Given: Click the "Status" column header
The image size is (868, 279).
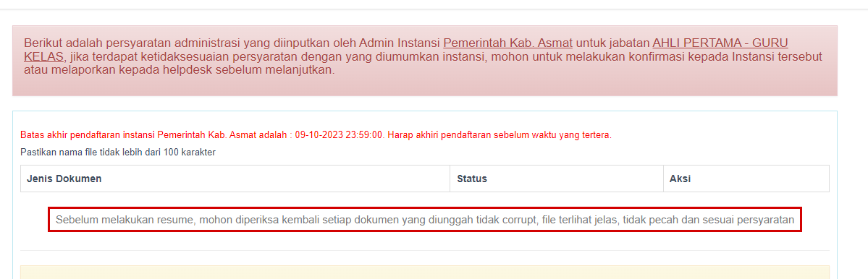Looking at the screenshot, I should (556, 179).
